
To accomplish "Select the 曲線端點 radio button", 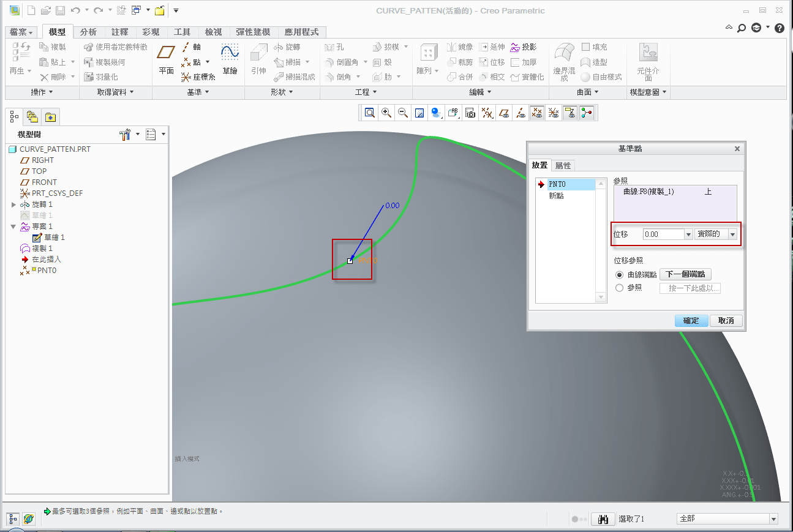I will pyautogui.click(x=619, y=275).
